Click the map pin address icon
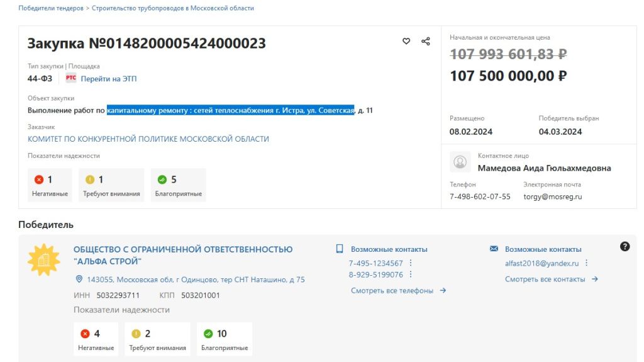This screenshot has width=644, height=362. coord(79,279)
